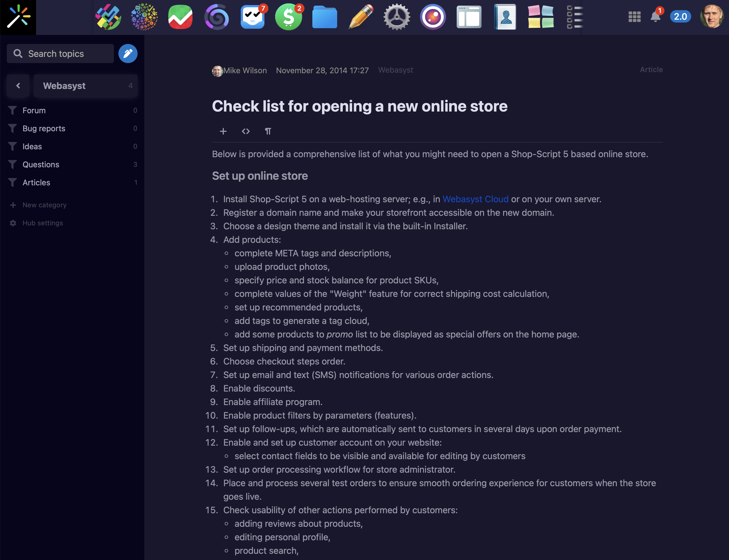Open paragraph format icon
729x560 pixels.
coord(268,131)
